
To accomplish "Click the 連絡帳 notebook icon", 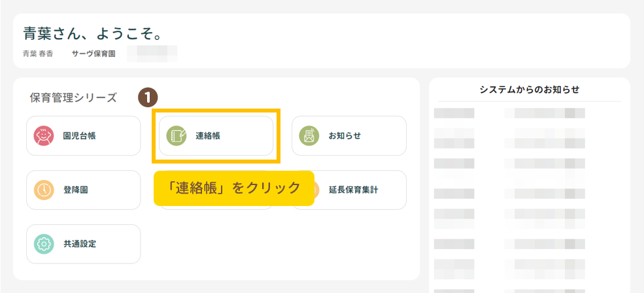I will pos(176,136).
